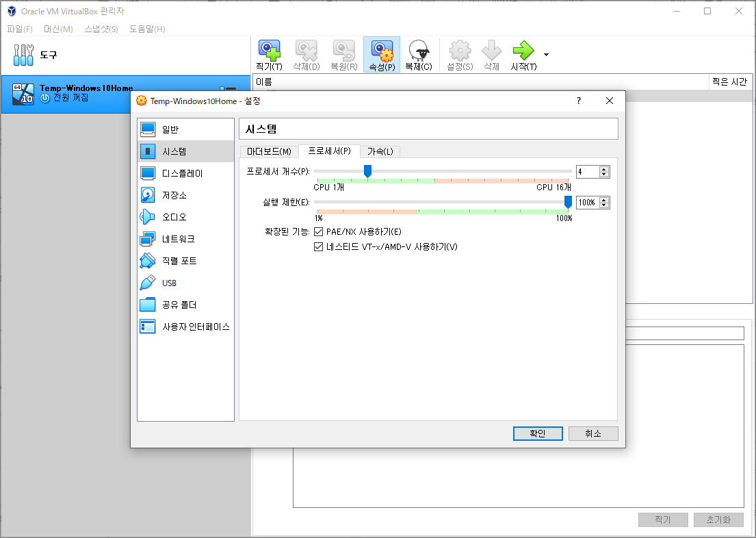Open the Machine (머신) menu
Viewport: 756px width, 538px height.
coord(58,29)
